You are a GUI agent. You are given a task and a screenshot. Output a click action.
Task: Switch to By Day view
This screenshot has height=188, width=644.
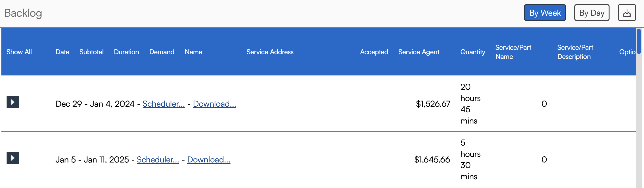pos(591,13)
